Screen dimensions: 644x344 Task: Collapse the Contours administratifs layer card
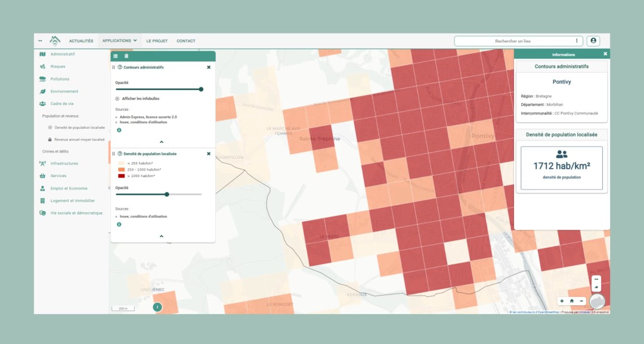(x=162, y=142)
